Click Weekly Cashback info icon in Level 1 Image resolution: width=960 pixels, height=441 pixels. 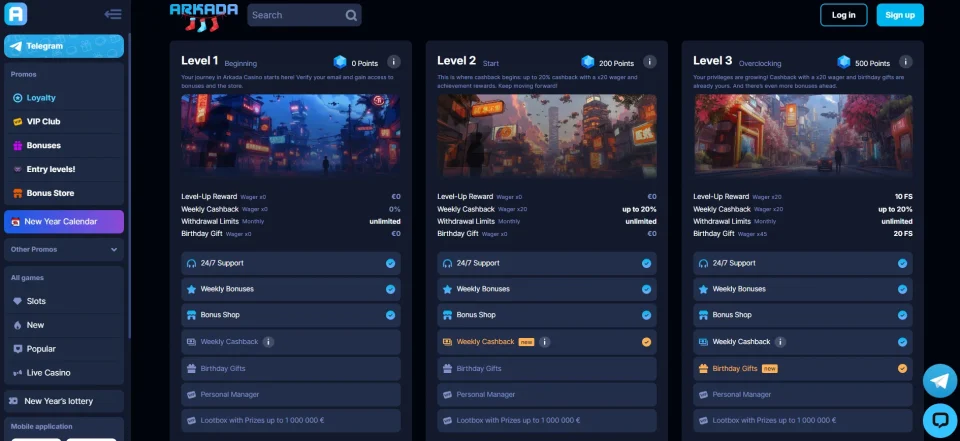coord(268,342)
